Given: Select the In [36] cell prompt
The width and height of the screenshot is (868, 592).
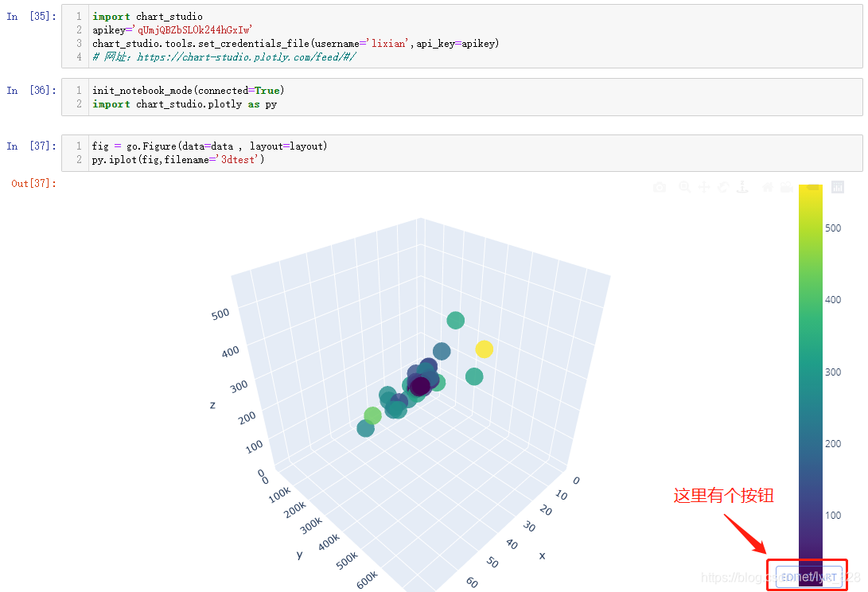Looking at the screenshot, I should [31, 90].
